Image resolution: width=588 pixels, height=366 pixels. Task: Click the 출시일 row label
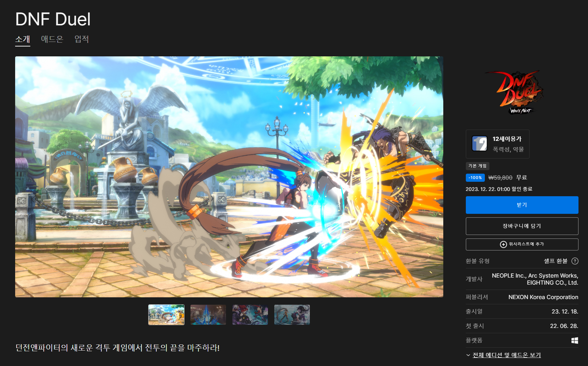474,311
